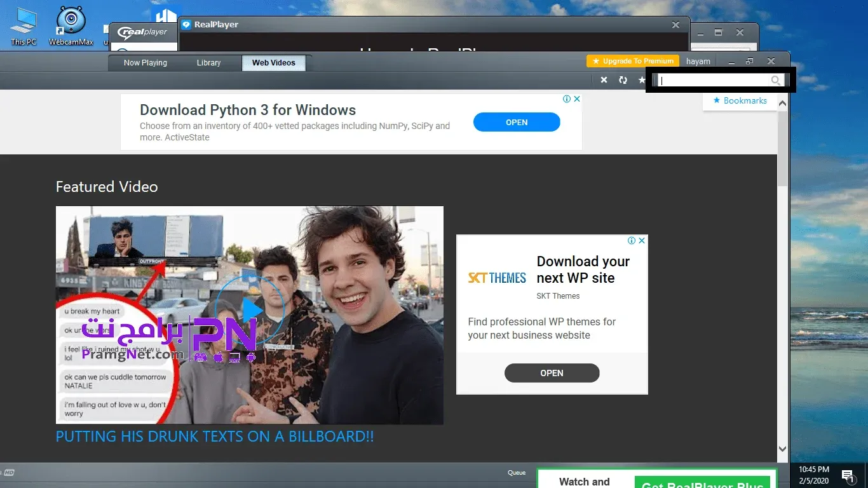Open ad info icon on Python ad
This screenshot has height=488, width=868.
(567, 99)
